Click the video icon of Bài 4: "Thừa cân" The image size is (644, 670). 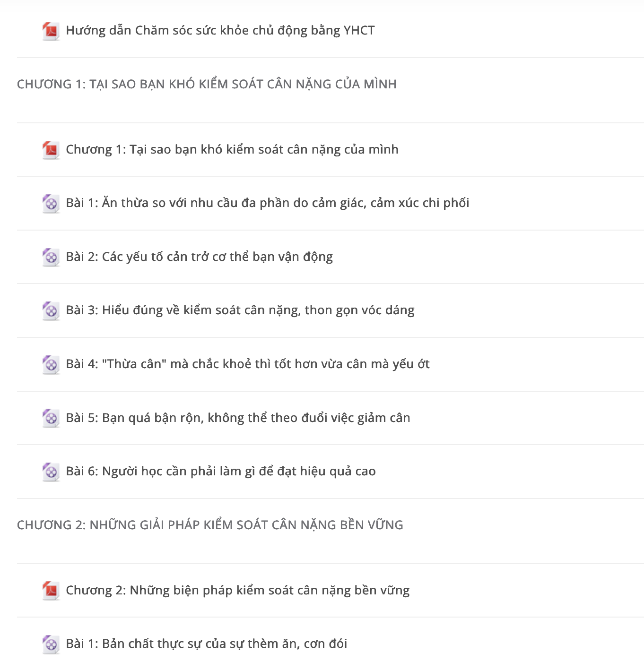click(51, 365)
